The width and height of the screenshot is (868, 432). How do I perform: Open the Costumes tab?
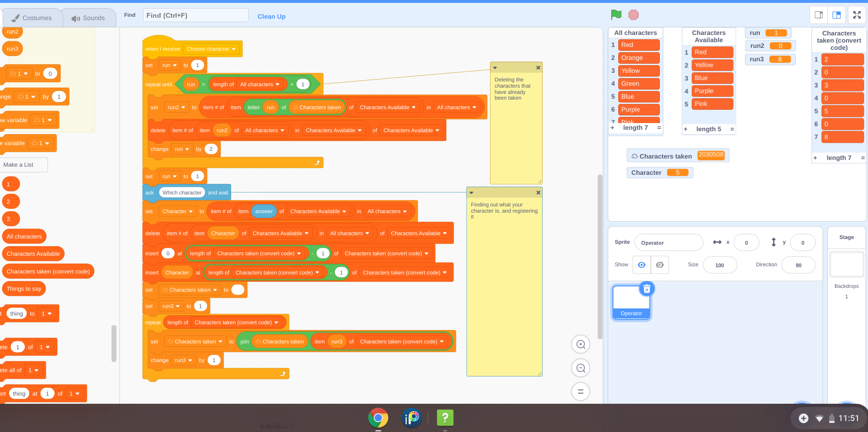pos(32,18)
